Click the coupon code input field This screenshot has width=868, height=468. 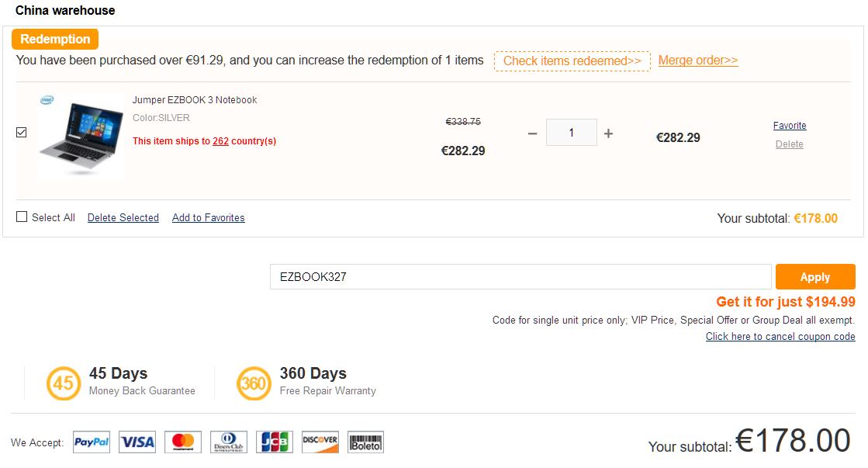tap(520, 277)
